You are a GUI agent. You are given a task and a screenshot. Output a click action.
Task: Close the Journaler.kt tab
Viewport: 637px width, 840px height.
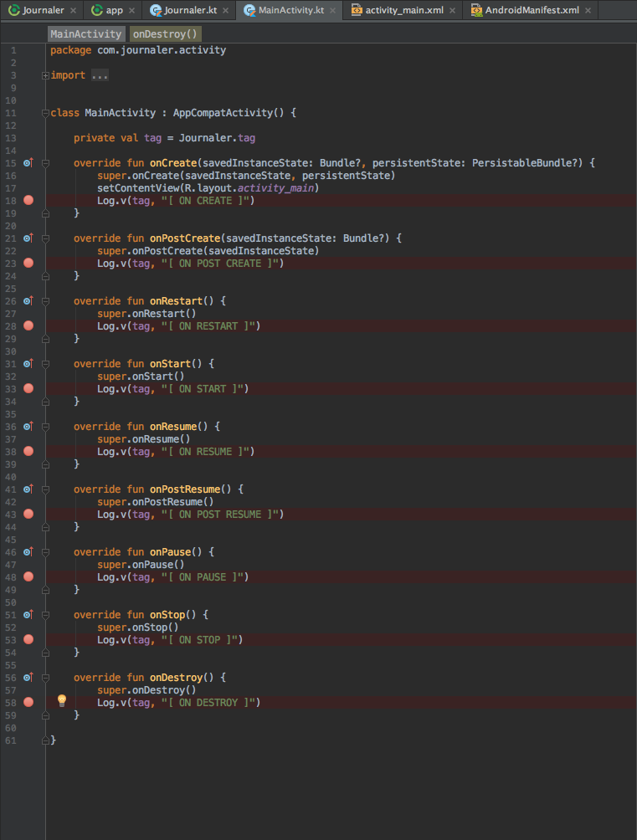point(226,10)
